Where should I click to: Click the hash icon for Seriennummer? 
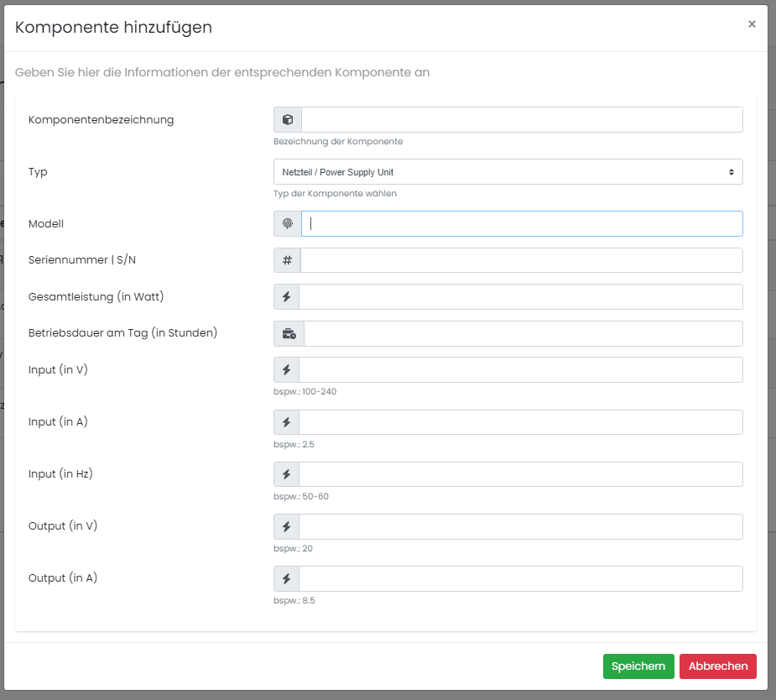[287, 260]
